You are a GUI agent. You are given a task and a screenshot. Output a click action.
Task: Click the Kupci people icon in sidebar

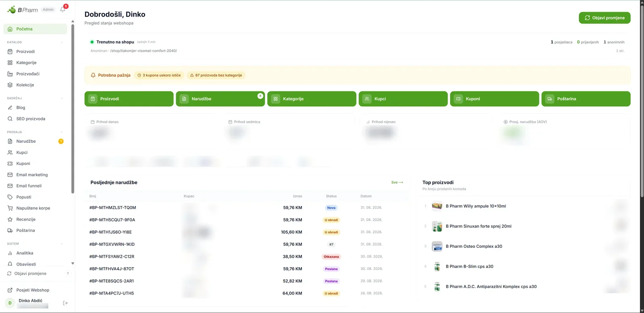coord(10,152)
